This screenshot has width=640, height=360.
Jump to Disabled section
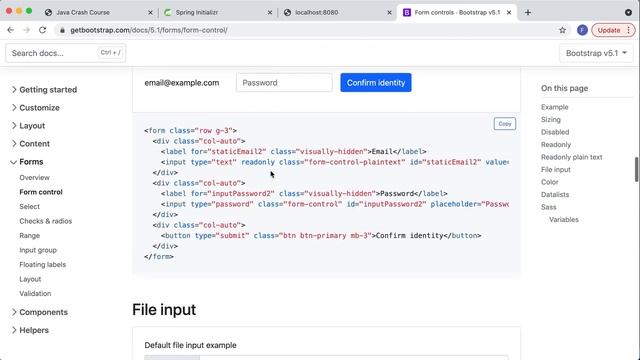click(x=555, y=132)
